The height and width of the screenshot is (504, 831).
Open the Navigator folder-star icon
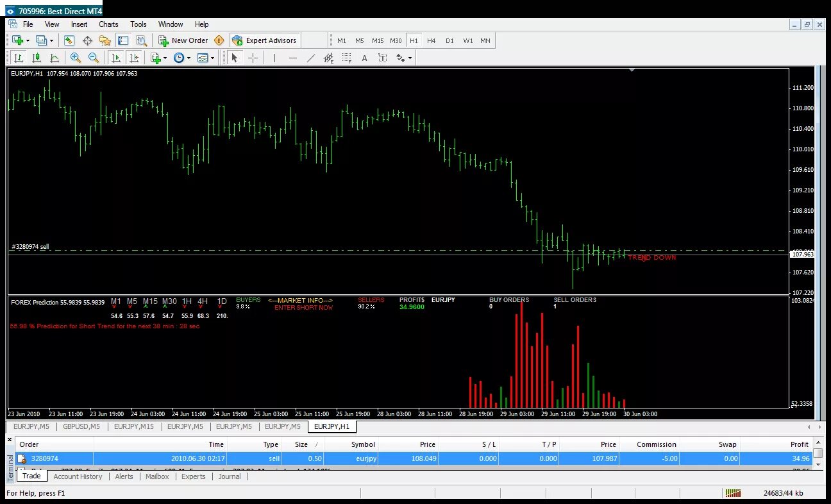(106, 40)
